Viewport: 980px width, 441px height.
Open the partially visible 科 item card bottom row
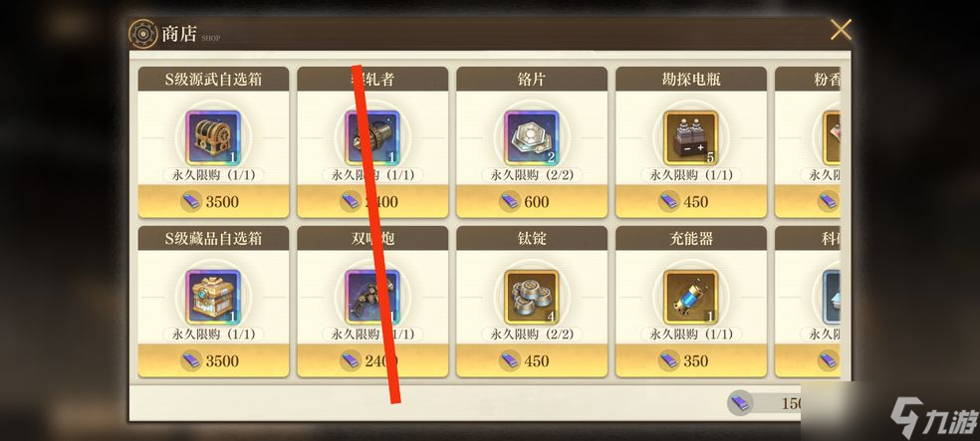808,302
